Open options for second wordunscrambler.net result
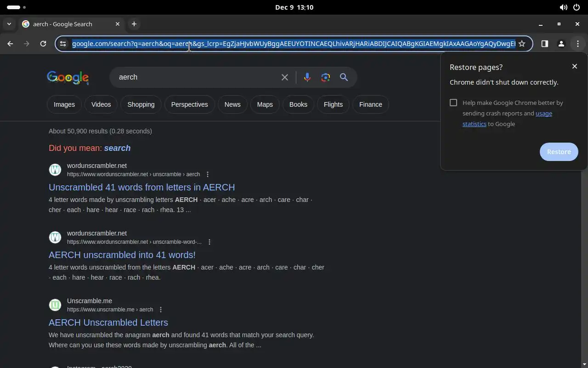588x368 pixels. [x=209, y=242]
